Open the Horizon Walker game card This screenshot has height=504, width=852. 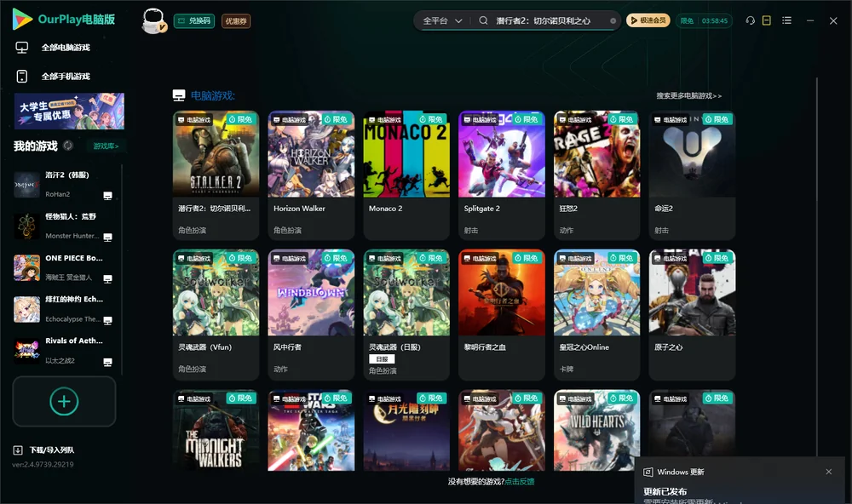(311, 175)
